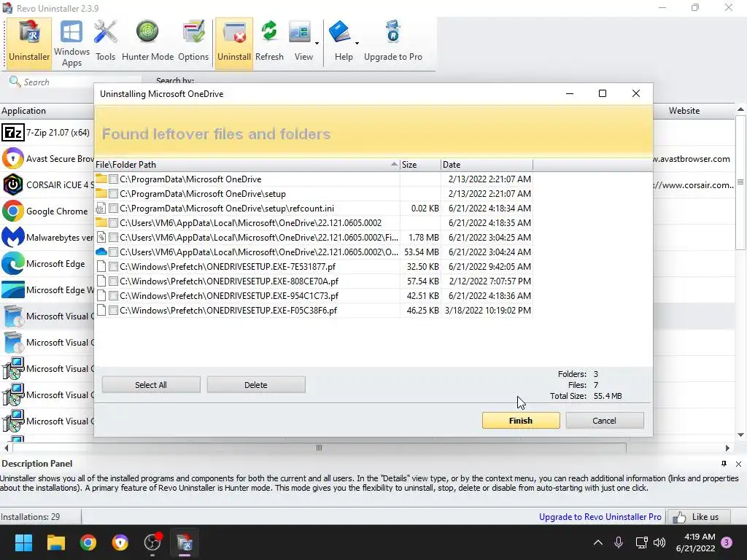Cancel the leftover scan dialog

pyautogui.click(x=604, y=421)
